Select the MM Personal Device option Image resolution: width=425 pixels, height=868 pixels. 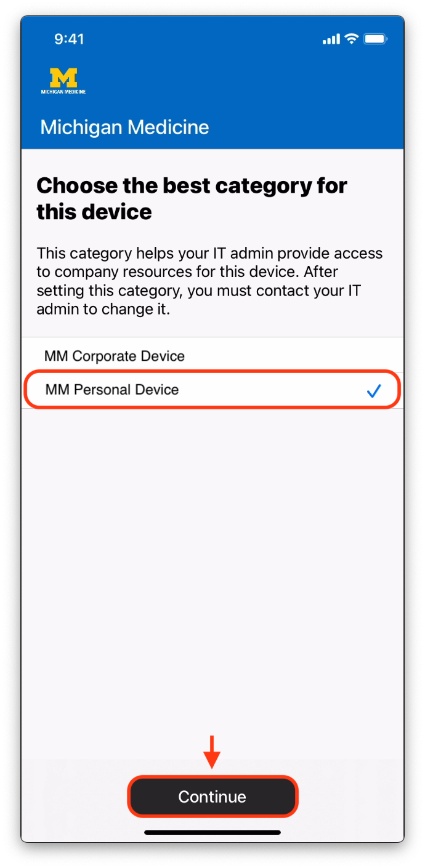(x=212, y=389)
